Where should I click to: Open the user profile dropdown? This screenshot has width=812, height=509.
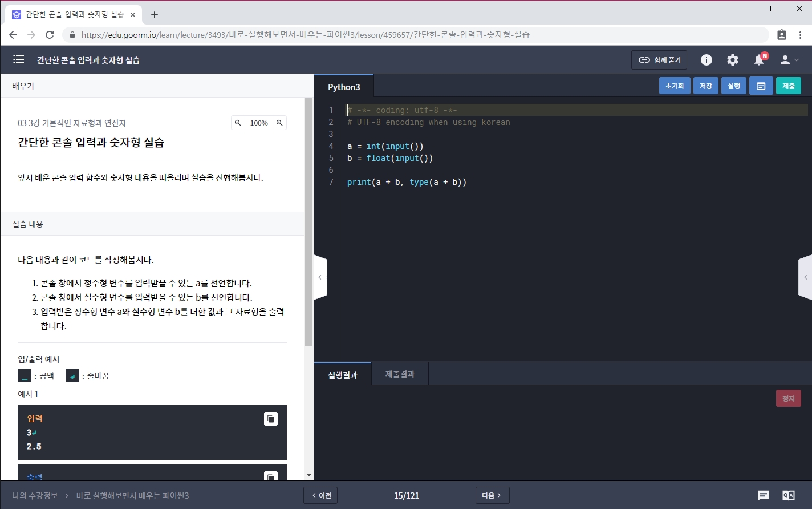(x=789, y=60)
